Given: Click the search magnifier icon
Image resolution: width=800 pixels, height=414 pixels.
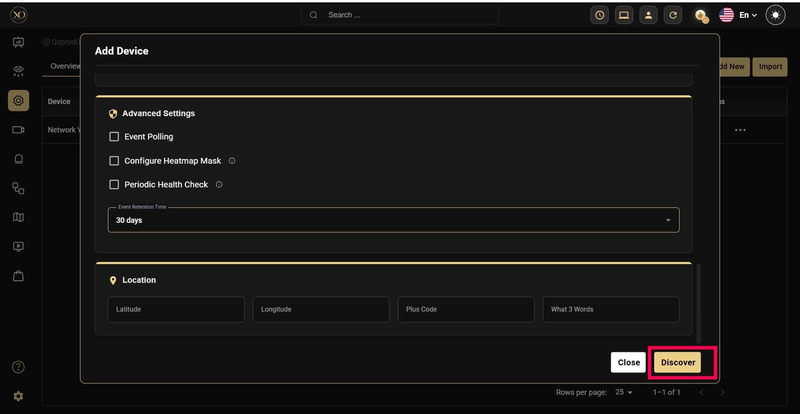Looking at the screenshot, I should (314, 15).
